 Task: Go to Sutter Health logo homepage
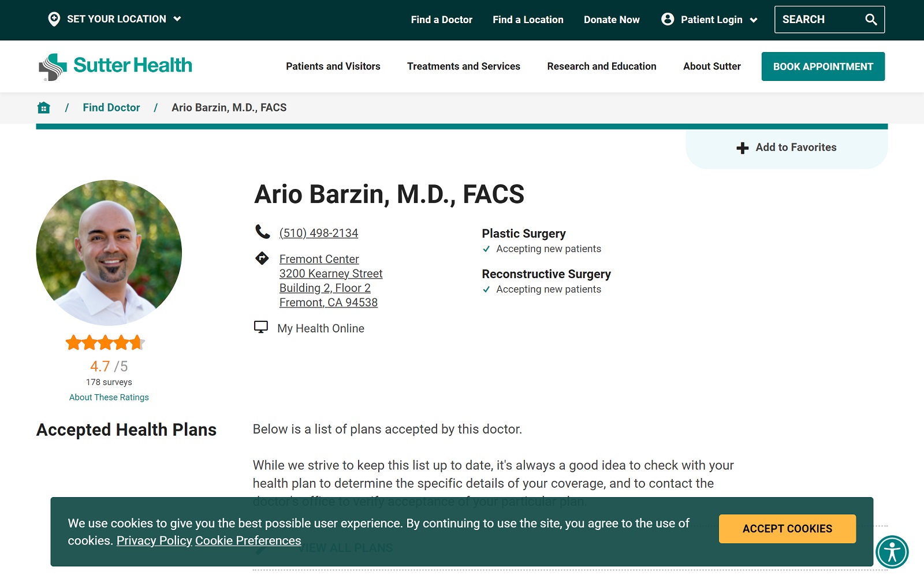115,66
